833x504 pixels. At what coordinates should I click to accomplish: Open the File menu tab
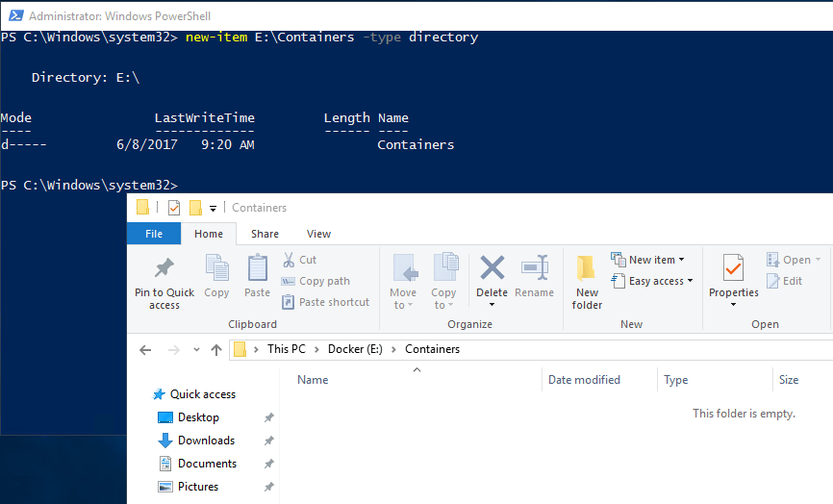[x=154, y=234]
